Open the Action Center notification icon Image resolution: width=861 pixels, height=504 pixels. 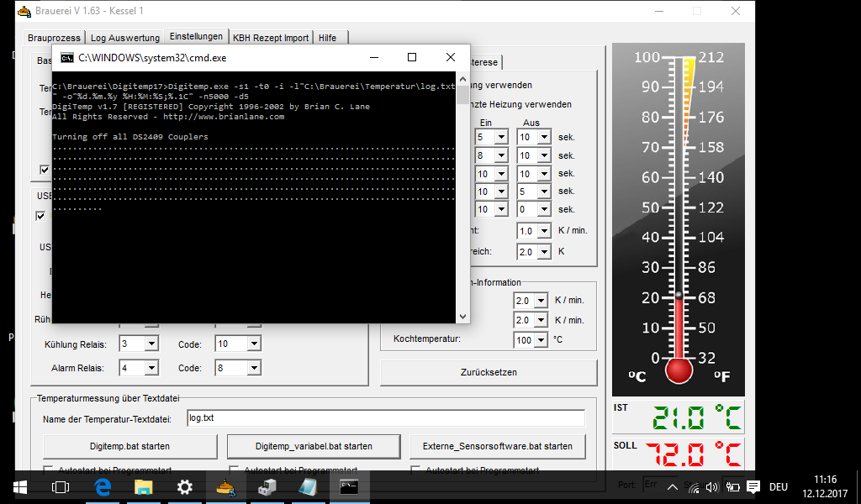(753, 486)
